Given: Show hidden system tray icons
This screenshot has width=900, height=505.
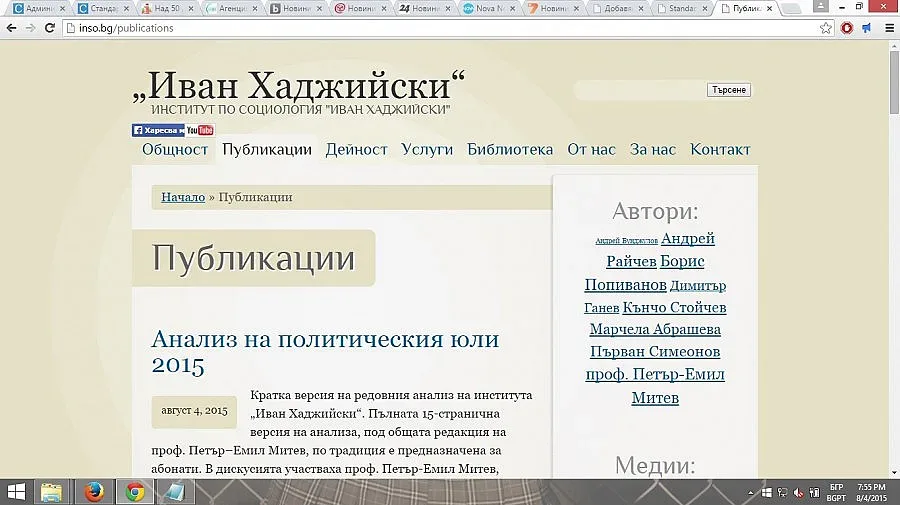Looking at the screenshot, I should 752,492.
